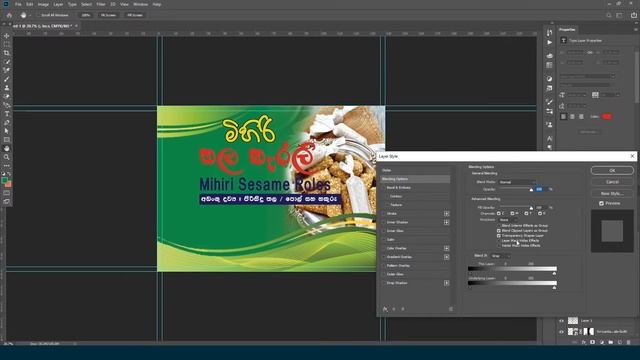This screenshot has width=640, height=360.
Task: Click the 100% zoom button
Action: [85, 15]
